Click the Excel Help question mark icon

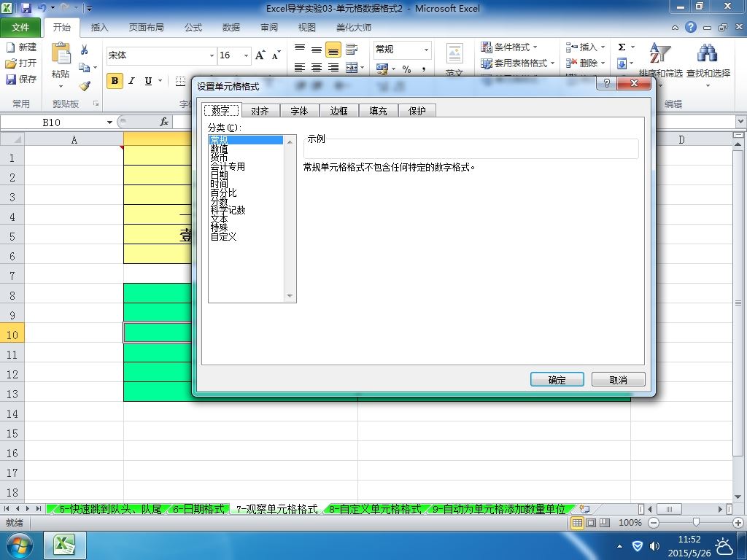[x=691, y=27]
